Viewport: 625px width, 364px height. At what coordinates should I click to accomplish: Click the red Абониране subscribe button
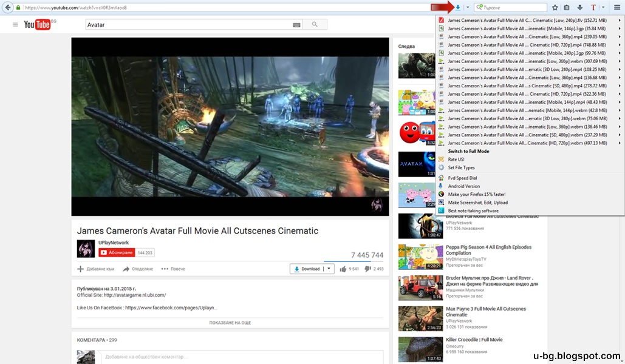[117, 252]
